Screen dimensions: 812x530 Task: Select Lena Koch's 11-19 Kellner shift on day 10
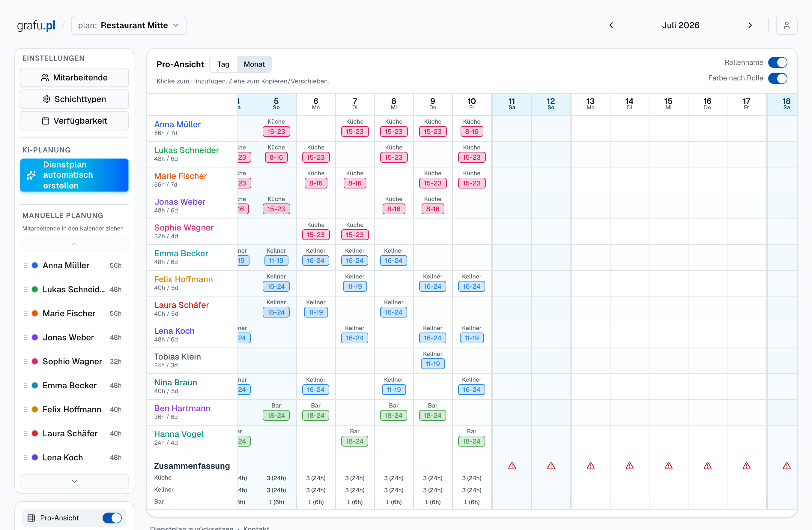(x=471, y=338)
